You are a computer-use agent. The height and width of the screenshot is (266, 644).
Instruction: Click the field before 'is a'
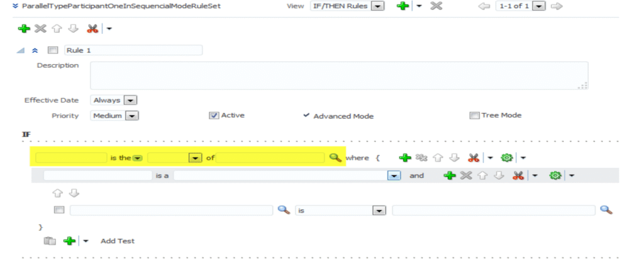(x=97, y=175)
